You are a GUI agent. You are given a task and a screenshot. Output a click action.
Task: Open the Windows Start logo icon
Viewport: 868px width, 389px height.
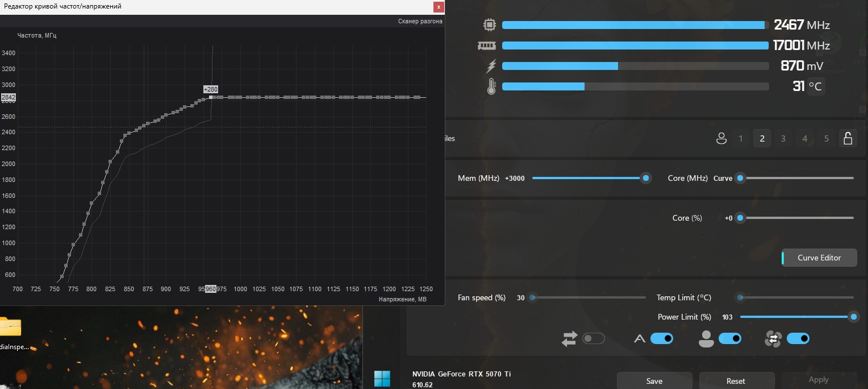click(382, 379)
